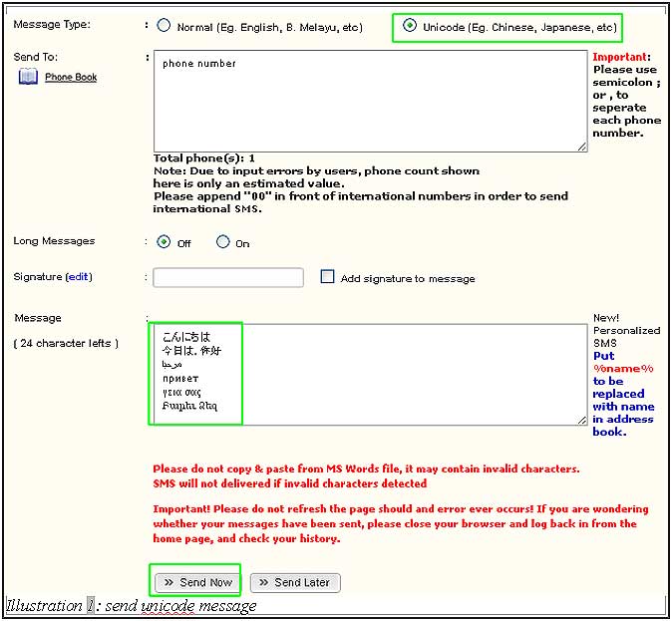
Task: Grab the Message box resize handle
Action: (x=581, y=421)
